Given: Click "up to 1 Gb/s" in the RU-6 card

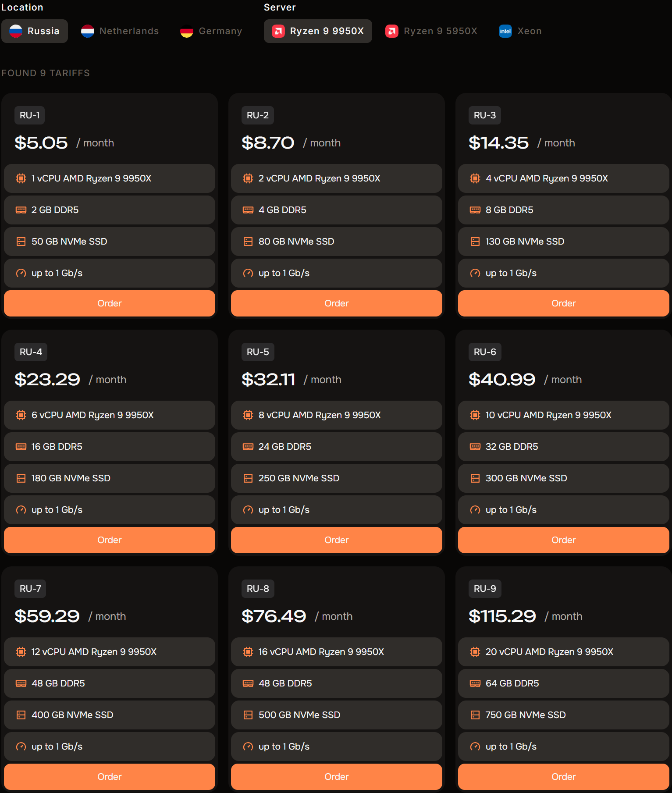Looking at the screenshot, I should [511, 510].
